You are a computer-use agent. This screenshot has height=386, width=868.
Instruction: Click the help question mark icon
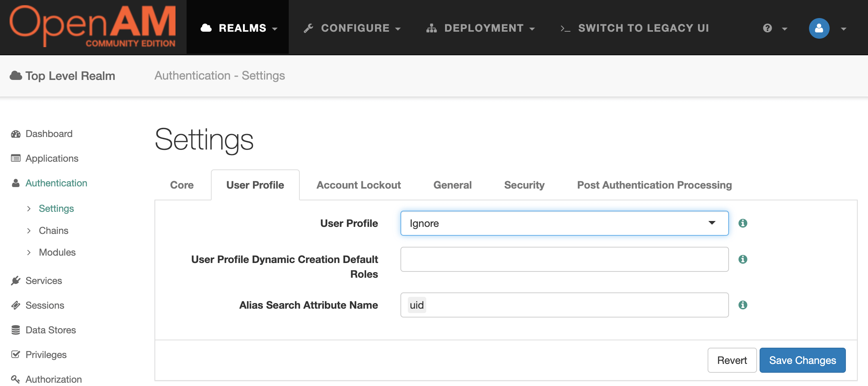[x=767, y=28]
